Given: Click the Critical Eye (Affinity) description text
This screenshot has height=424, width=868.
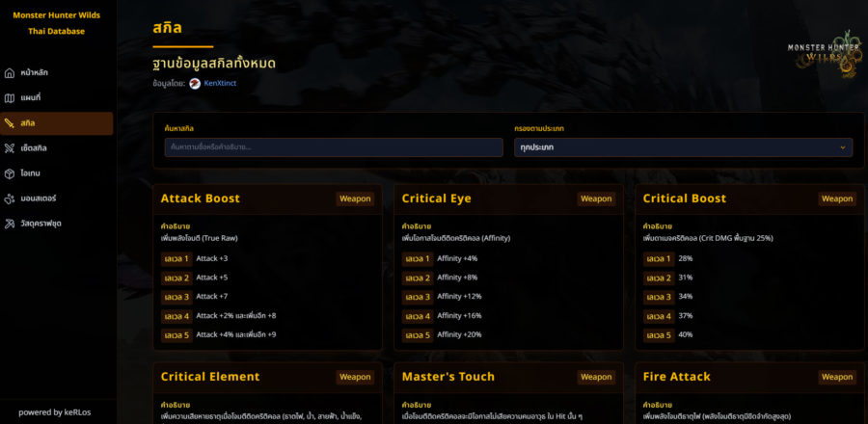Looking at the screenshot, I should tap(456, 238).
